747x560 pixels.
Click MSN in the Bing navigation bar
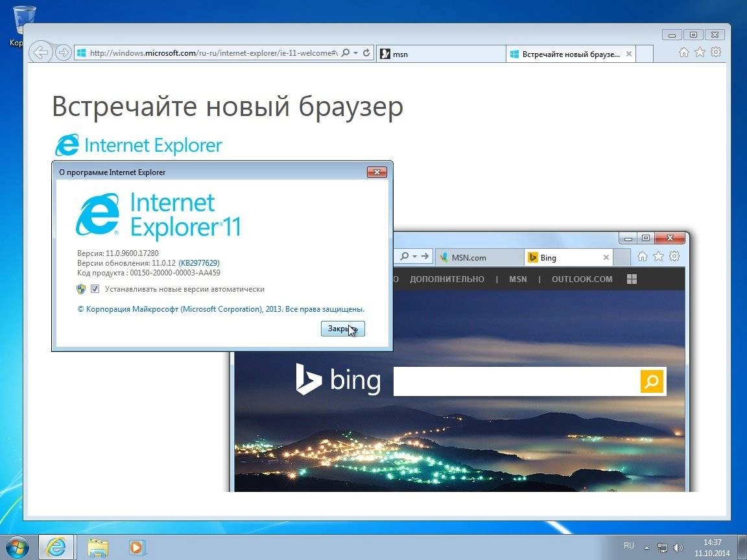coord(518,279)
